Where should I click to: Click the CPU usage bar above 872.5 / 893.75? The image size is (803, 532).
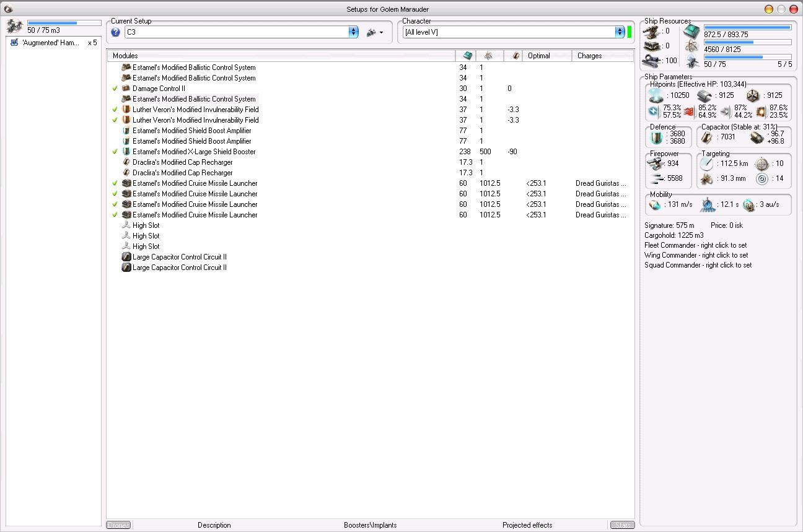click(748, 27)
